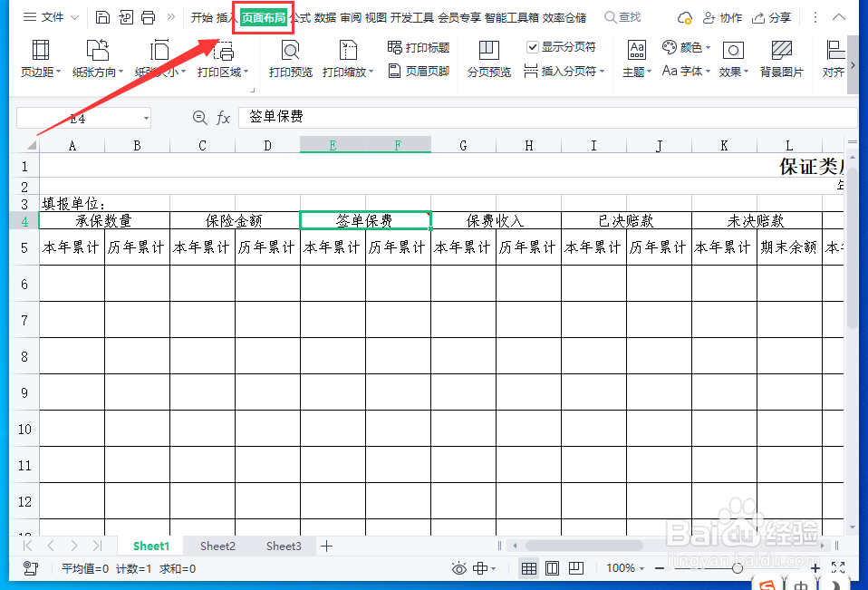868x590 pixels.
Task: Toggle the 显示分页符 checkbox
Action: [532, 47]
